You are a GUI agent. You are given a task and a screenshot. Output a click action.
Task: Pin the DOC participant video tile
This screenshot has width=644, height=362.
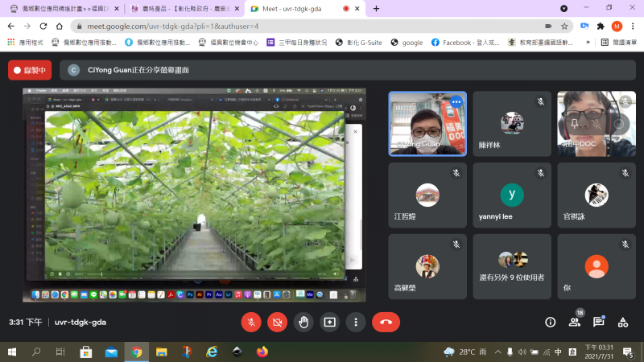pos(575,124)
